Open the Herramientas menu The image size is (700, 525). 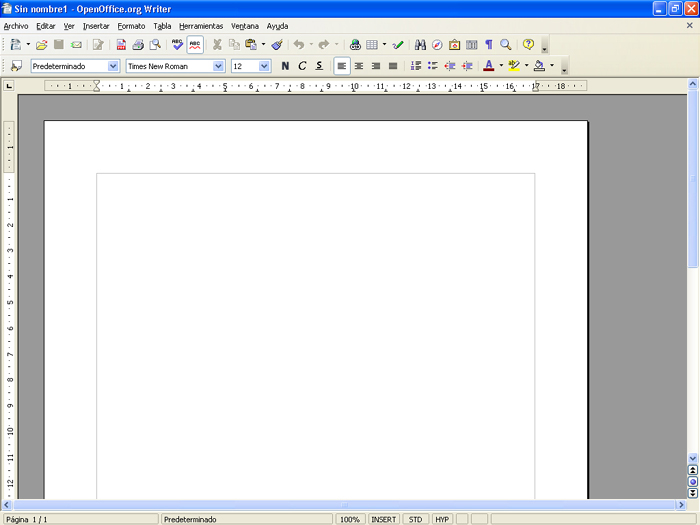[201, 26]
